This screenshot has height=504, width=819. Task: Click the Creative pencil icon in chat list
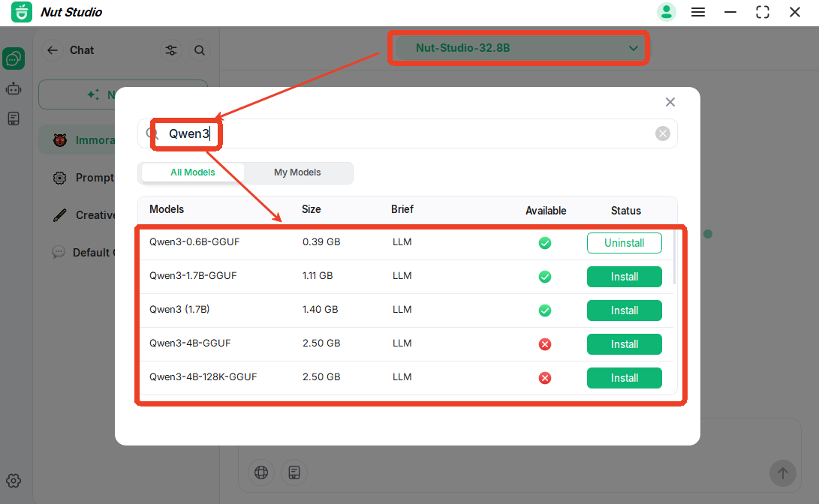[60, 215]
